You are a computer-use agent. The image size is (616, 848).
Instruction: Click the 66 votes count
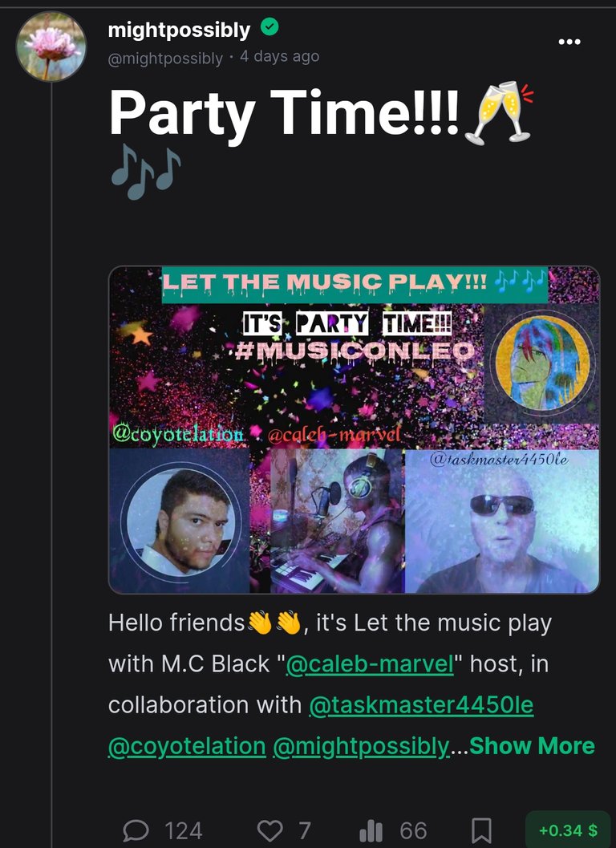(413, 830)
